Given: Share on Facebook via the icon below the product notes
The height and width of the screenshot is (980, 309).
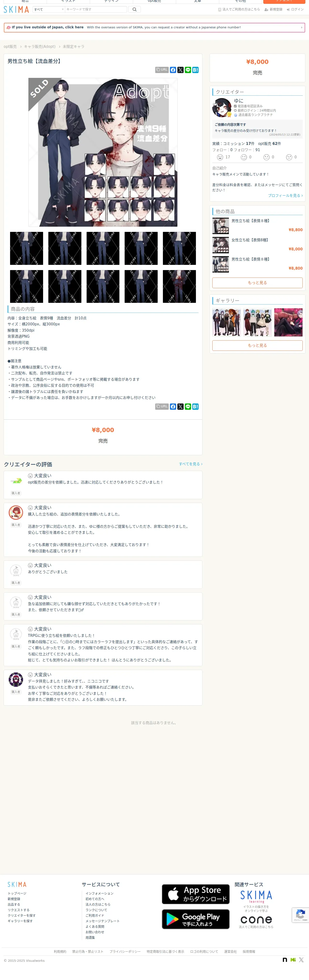Looking at the screenshot, I should (x=173, y=406).
